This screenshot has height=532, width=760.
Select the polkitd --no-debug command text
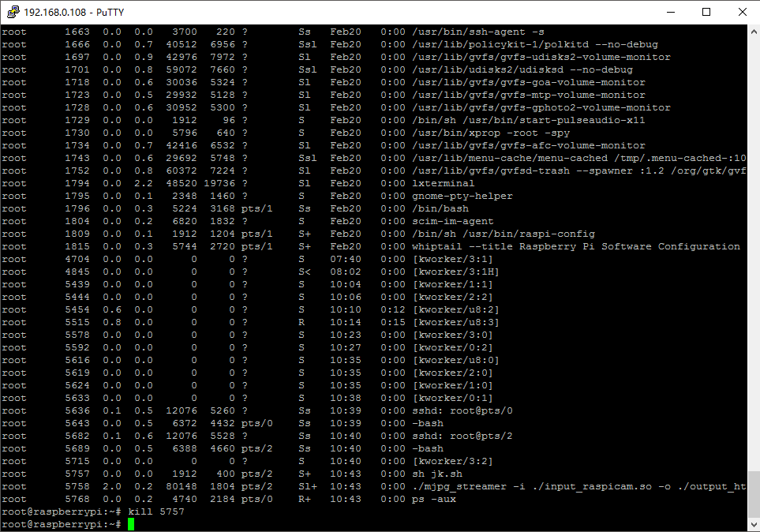click(x=535, y=44)
